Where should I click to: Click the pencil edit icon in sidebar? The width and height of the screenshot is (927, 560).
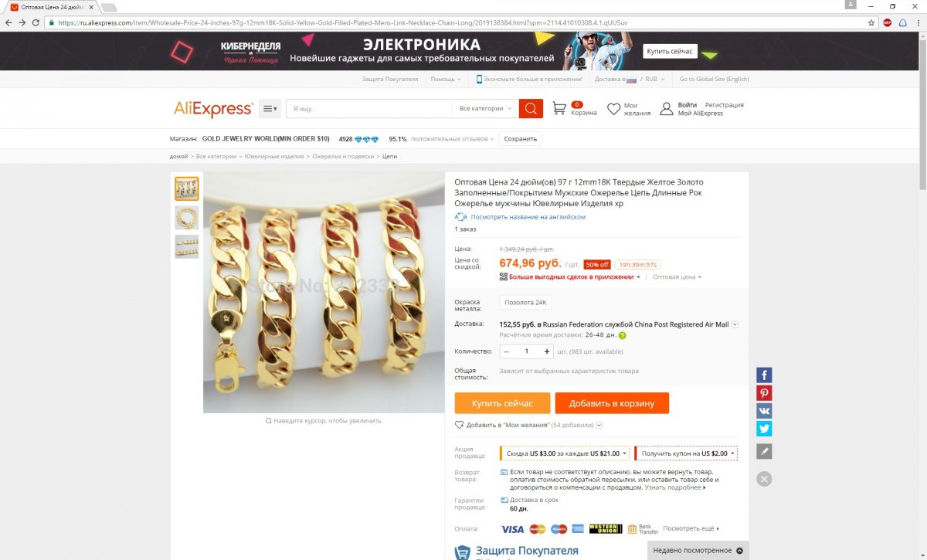[x=764, y=451]
